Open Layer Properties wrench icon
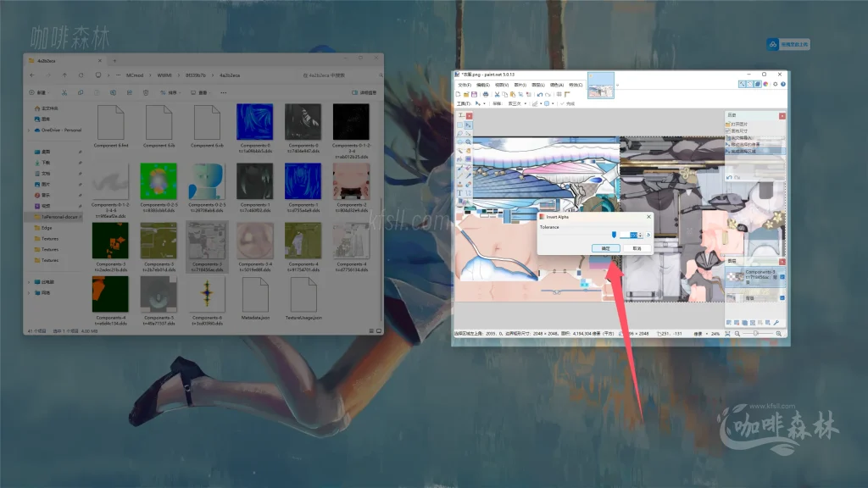This screenshot has width=868, height=488. point(776,323)
